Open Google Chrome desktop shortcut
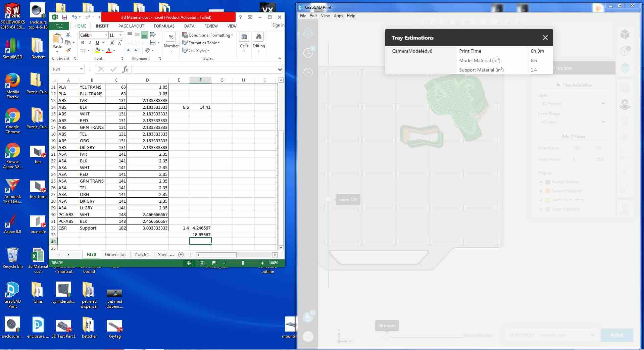The image size is (644, 350). point(12,121)
